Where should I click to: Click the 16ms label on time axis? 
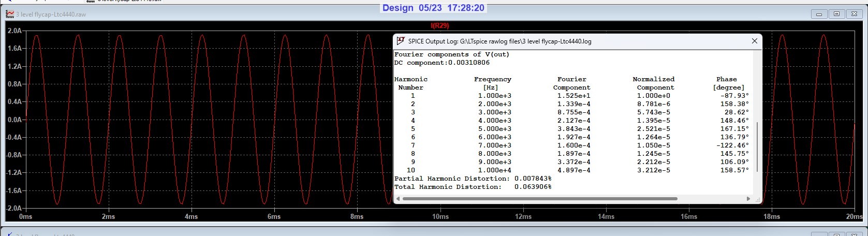click(x=689, y=216)
